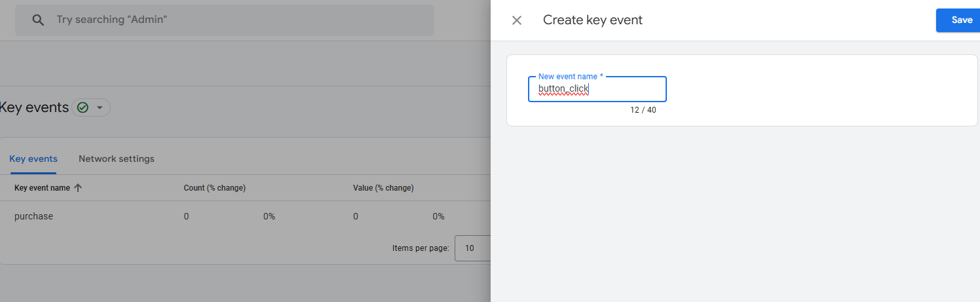The width and height of the screenshot is (980, 302).
Task: Click the New event name field
Action: click(x=597, y=89)
